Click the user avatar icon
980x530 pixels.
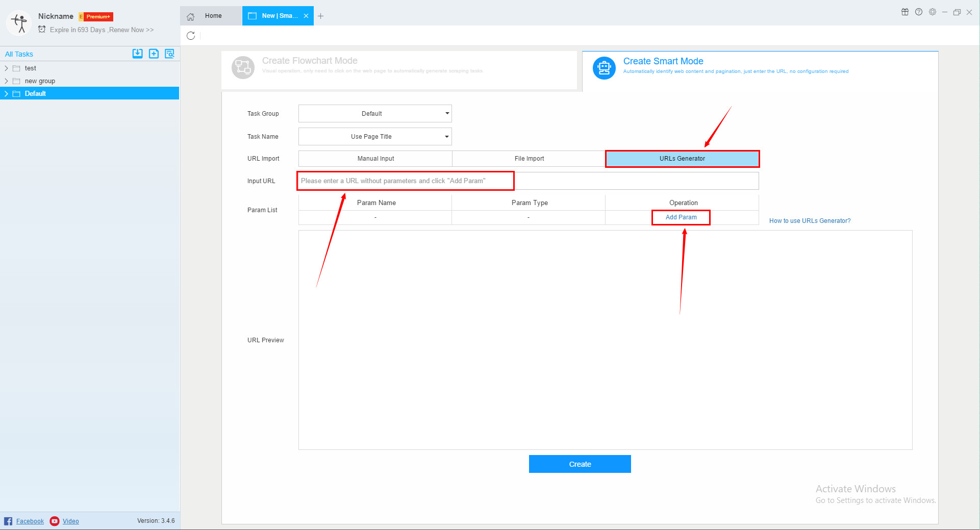tap(20, 23)
